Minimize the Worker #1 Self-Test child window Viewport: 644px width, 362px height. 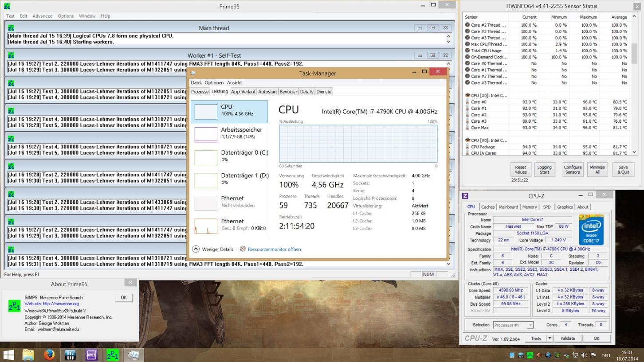pyautogui.click(x=420, y=55)
